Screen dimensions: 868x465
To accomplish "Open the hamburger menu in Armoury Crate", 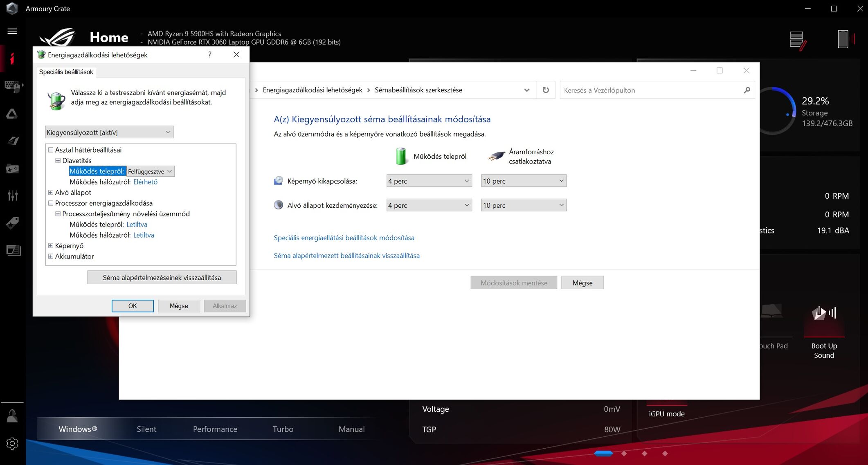I will 12,31.
